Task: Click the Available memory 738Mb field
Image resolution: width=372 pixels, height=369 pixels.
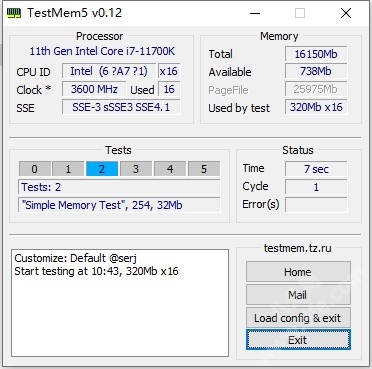Action: [316, 71]
